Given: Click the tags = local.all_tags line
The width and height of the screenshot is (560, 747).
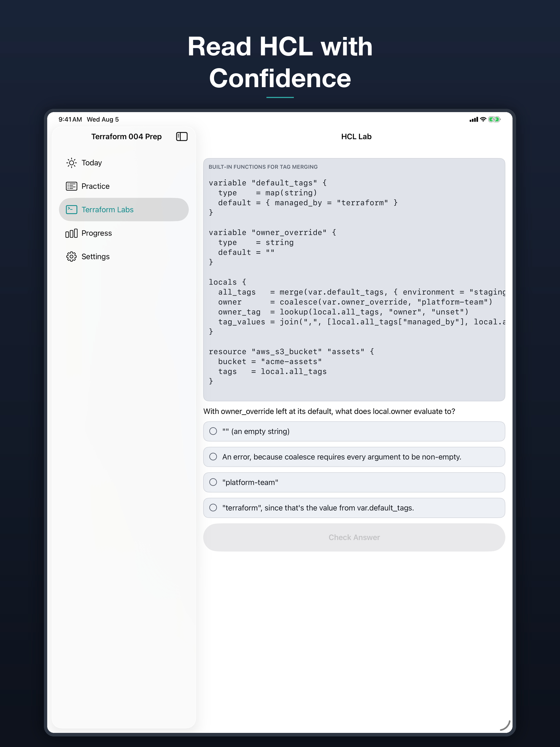Looking at the screenshot, I should pos(272,372).
